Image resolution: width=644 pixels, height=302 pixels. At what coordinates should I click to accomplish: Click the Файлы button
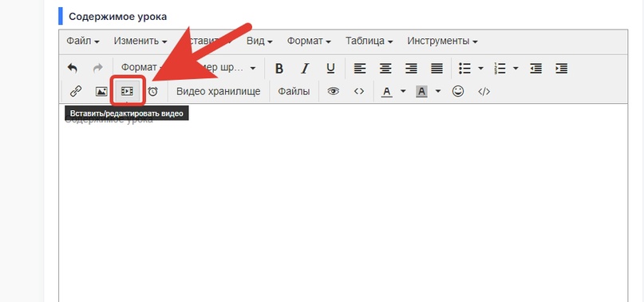coord(294,91)
